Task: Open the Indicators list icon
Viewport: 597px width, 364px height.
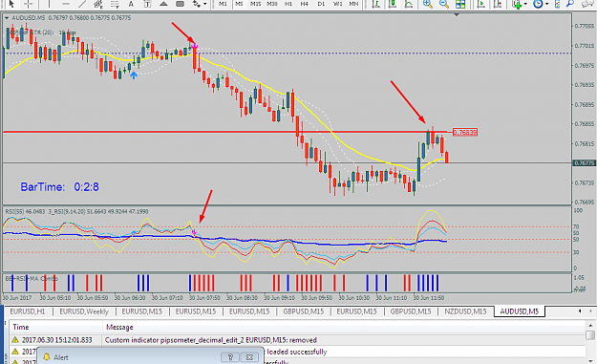Action: pos(517,4)
